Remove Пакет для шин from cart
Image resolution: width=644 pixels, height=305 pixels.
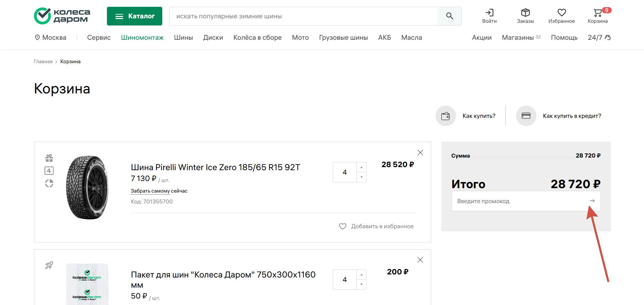pyautogui.click(x=420, y=260)
